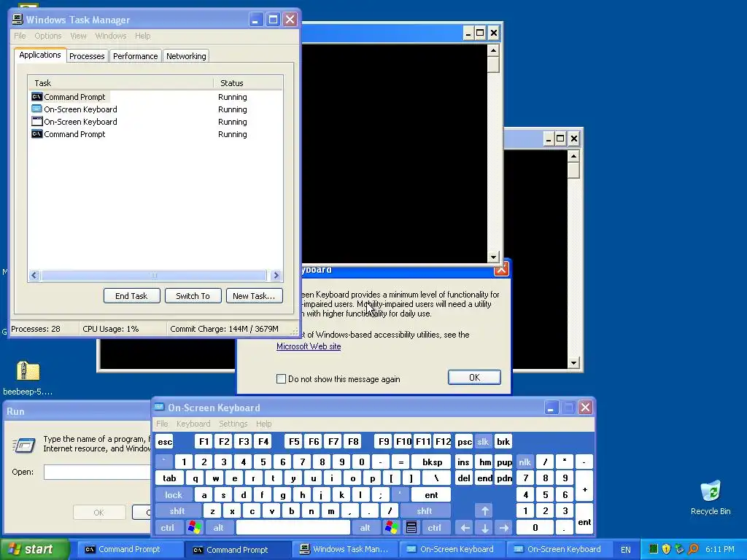Check 'Do not show this message again'
This screenshot has width=747, height=560.
(281, 379)
